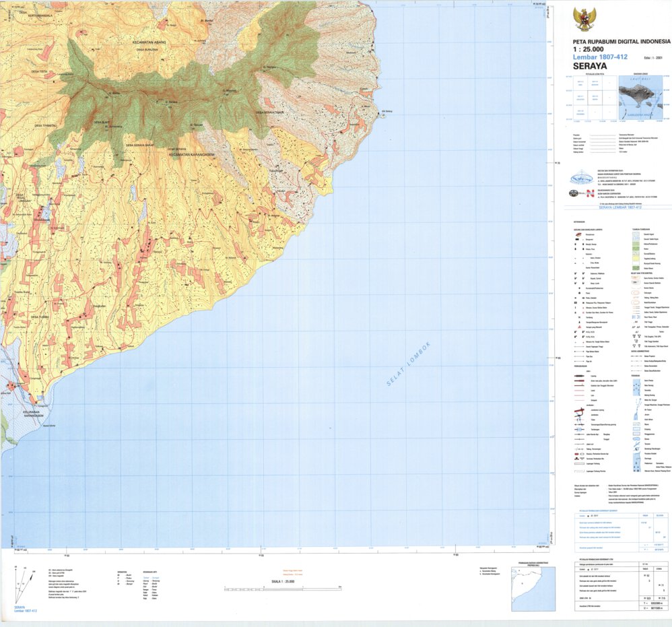The image size is (672, 627).
Task: Click the red N corporation logo
Action: tap(589, 195)
